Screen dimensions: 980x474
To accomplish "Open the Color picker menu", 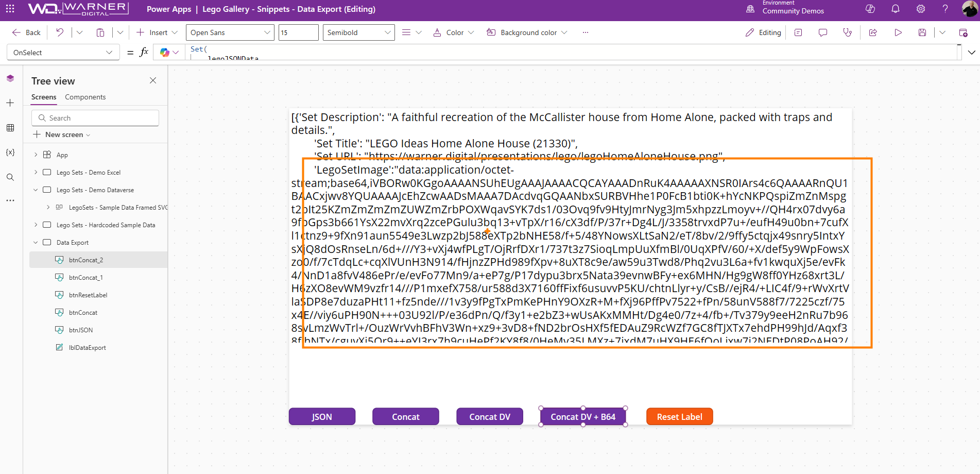I will (453, 32).
